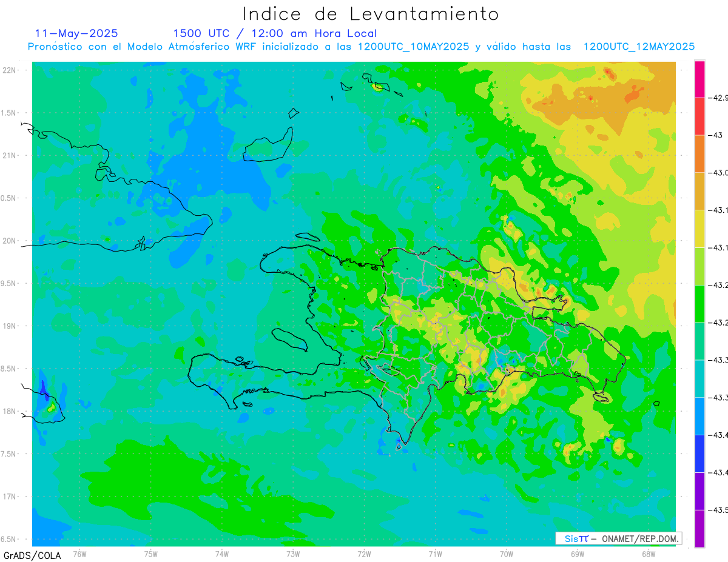Click the '72W' longitude label
The height and width of the screenshot is (562, 728).
tap(364, 553)
